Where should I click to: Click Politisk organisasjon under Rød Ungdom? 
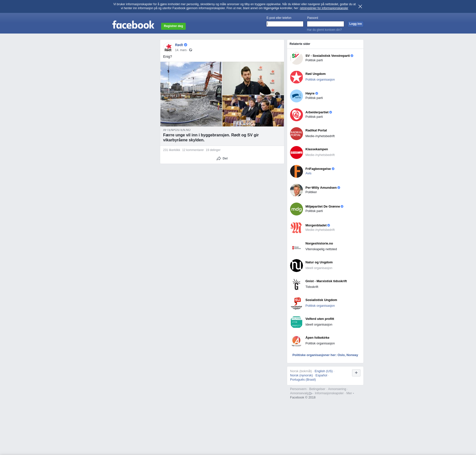pyautogui.click(x=320, y=80)
